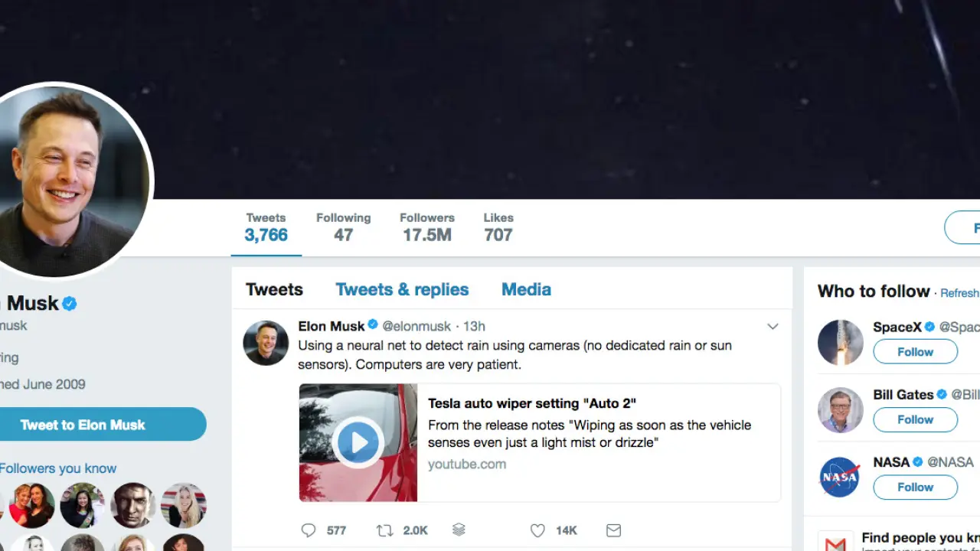
Task: Like the tweet with heart icon
Action: pyautogui.click(x=537, y=530)
